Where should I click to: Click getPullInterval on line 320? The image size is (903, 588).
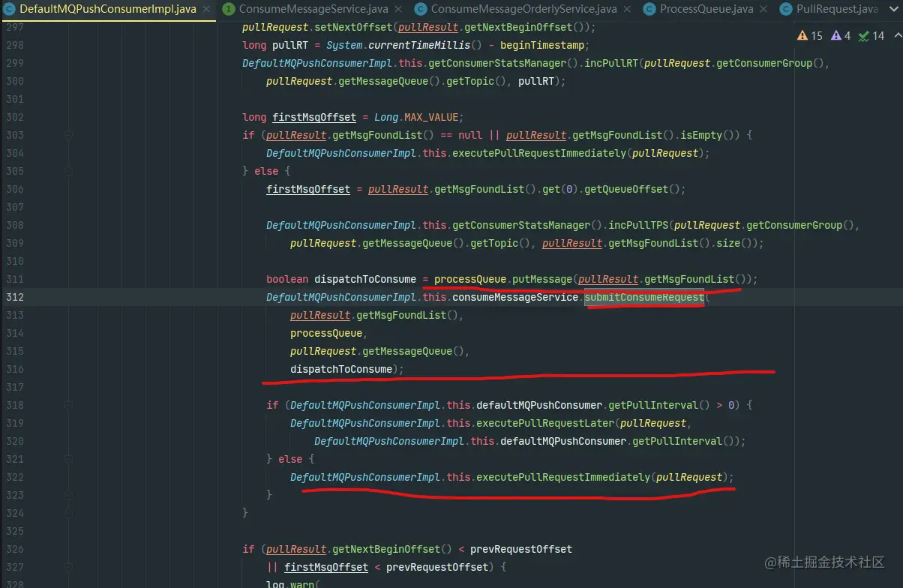coord(677,441)
